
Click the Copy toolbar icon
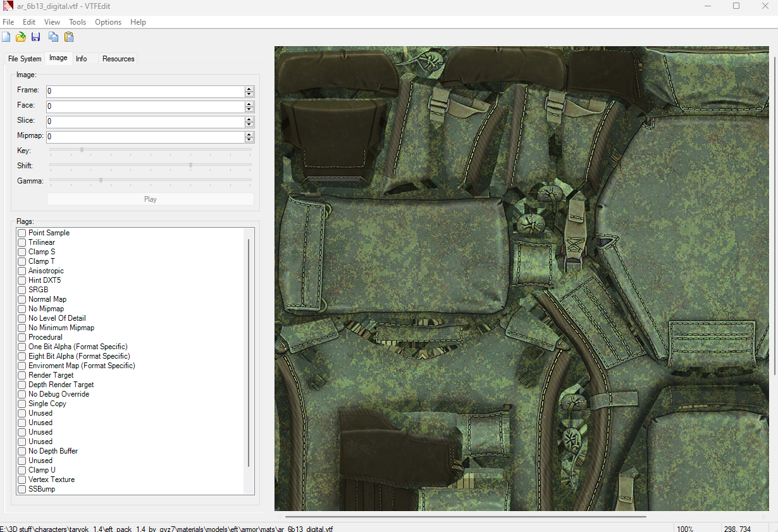(54, 37)
